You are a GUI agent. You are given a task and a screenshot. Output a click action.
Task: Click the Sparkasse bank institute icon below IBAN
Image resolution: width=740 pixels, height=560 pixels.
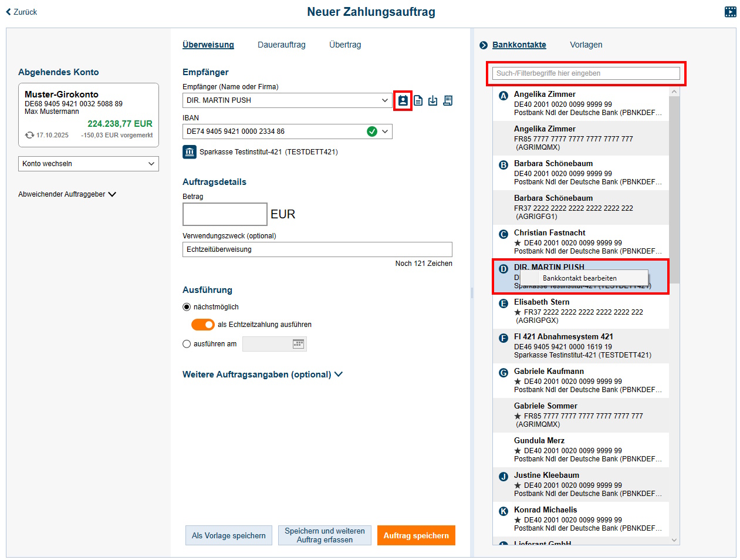click(x=189, y=151)
